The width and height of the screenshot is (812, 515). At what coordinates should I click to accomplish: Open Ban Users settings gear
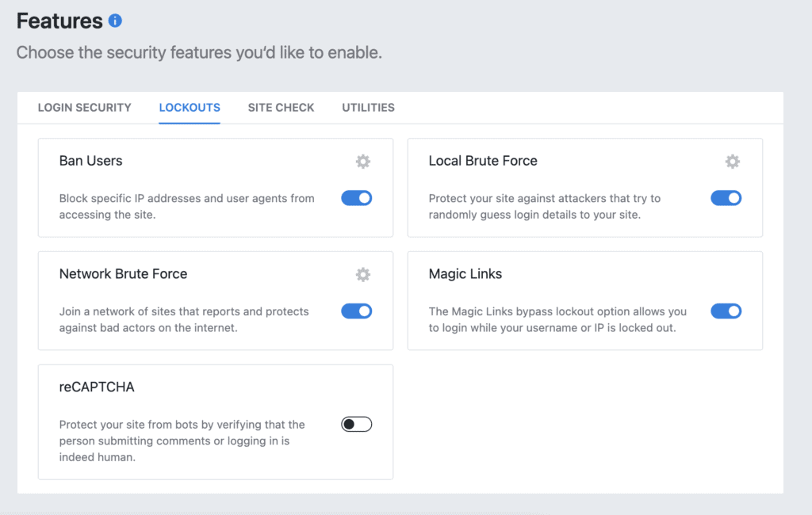click(363, 162)
